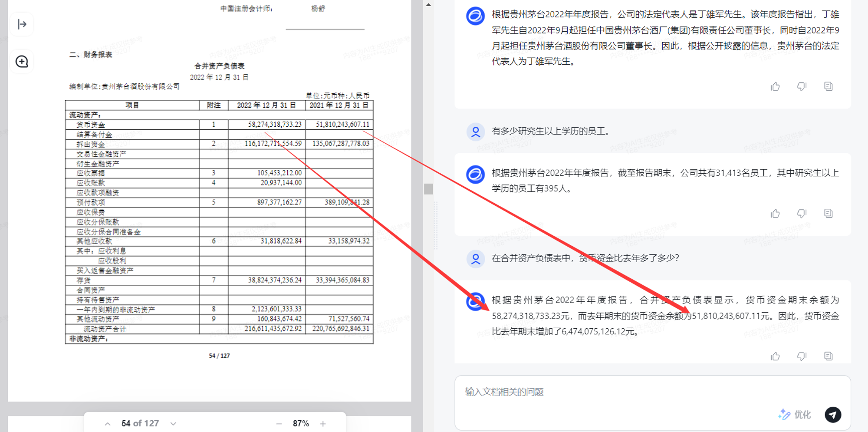Click cell 71,527,560.74
This screenshot has width=868, height=432.
click(349, 319)
